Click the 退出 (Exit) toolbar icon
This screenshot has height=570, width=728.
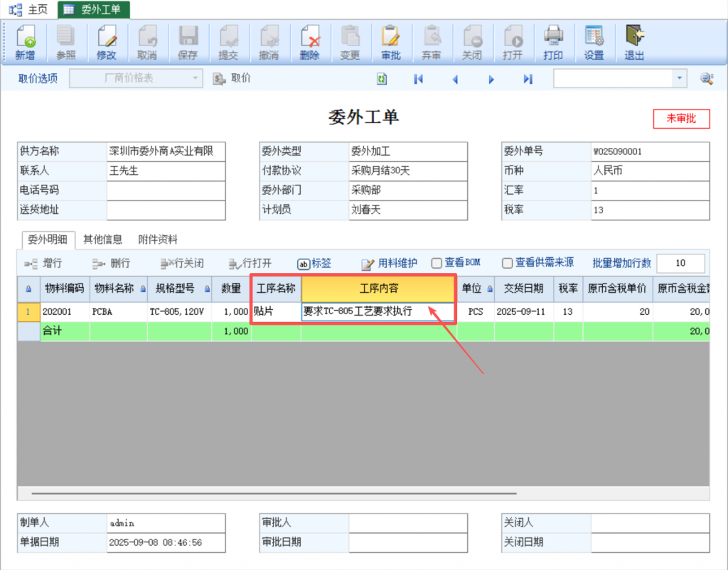tap(634, 43)
